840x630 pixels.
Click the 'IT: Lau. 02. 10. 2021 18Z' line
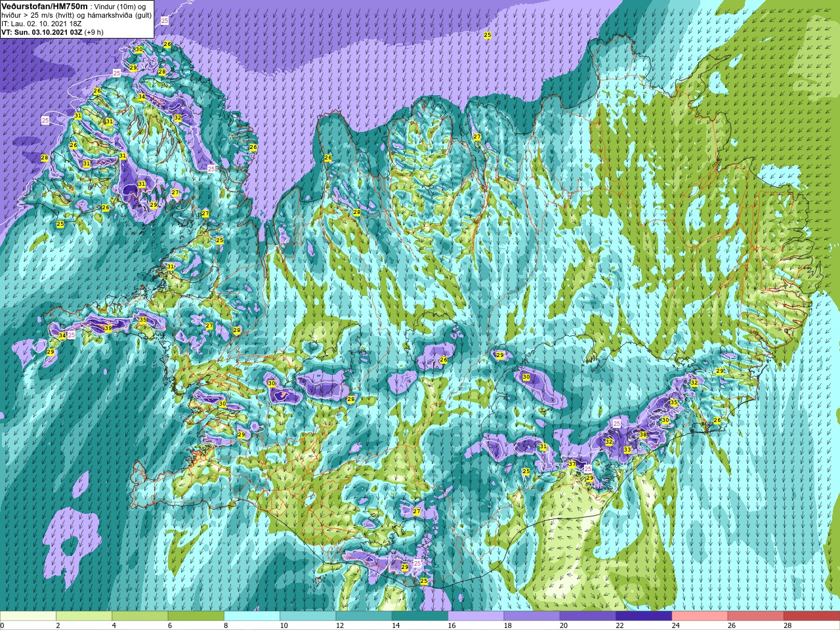(41, 23)
